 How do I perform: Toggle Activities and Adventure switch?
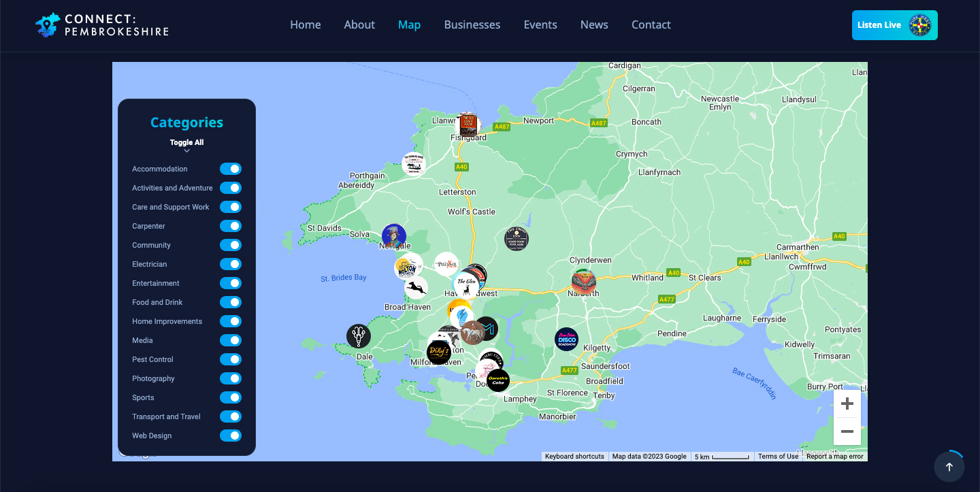tap(231, 188)
